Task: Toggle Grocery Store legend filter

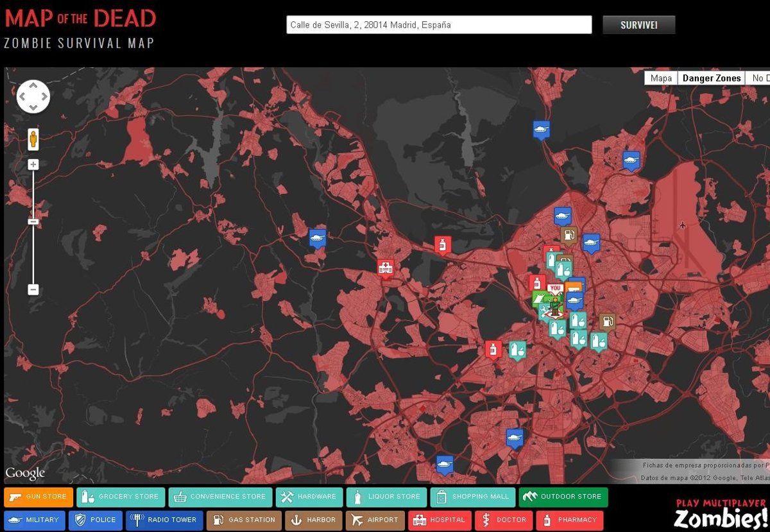Action: click(121, 497)
